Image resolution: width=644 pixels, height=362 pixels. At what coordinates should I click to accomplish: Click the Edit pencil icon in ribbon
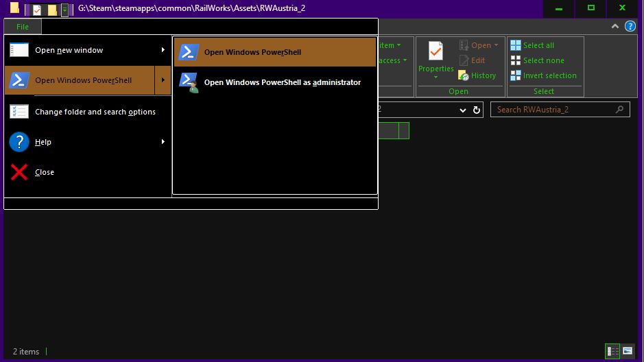pos(464,60)
